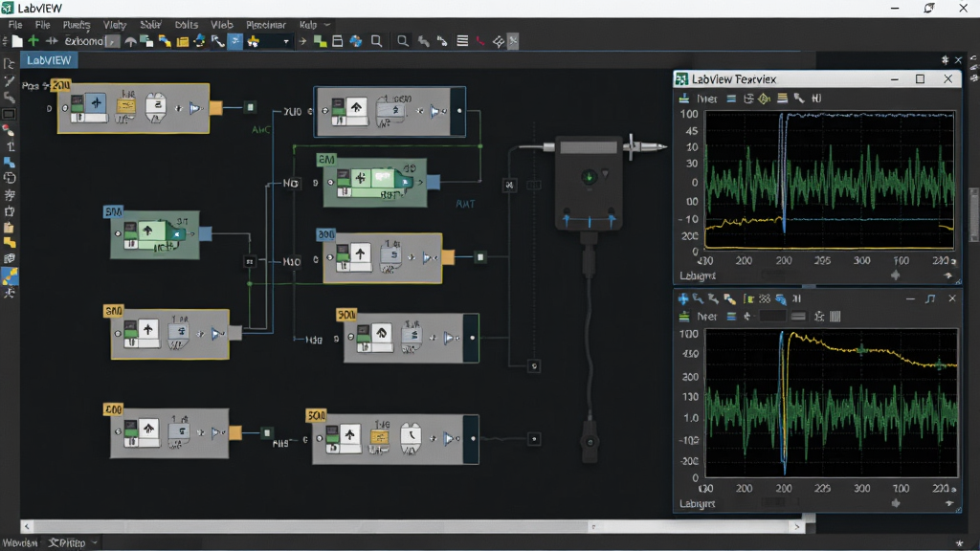Select the red-tipped color tool in left palette

click(x=9, y=130)
